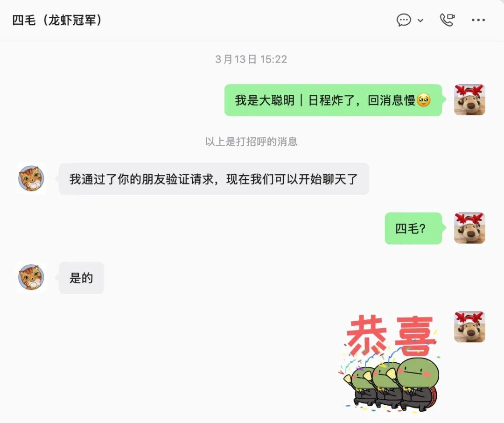Click the 以上是打招呼的消息 system notice
504x423 pixels.
tap(252, 141)
